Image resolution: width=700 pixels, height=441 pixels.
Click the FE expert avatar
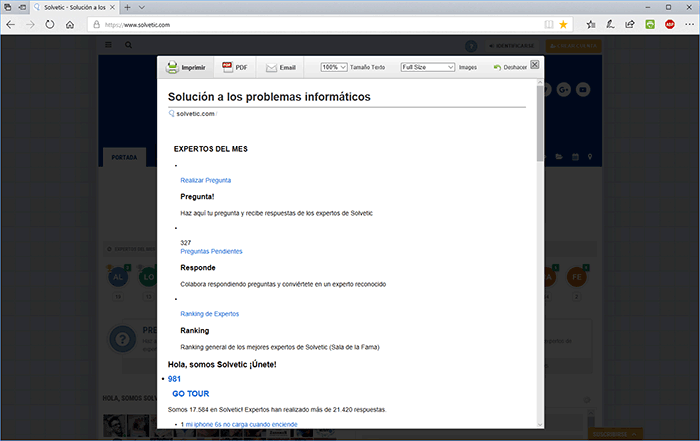[577, 277]
